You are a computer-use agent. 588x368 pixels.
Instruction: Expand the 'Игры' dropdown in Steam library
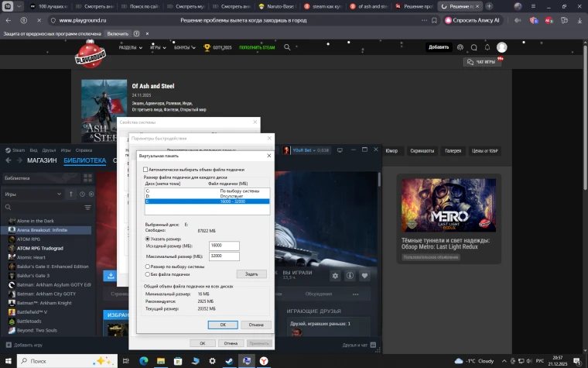34,194
